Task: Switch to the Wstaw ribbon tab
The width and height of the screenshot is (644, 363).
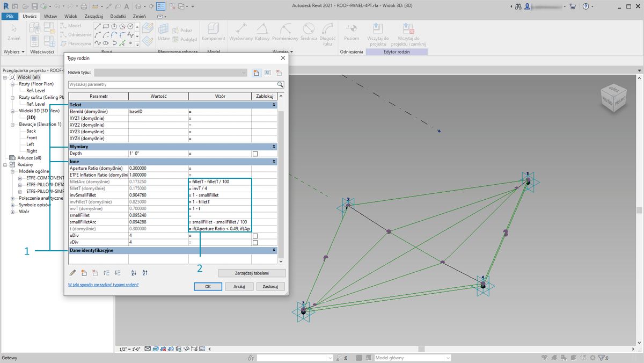Action: (x=50, y=16)
